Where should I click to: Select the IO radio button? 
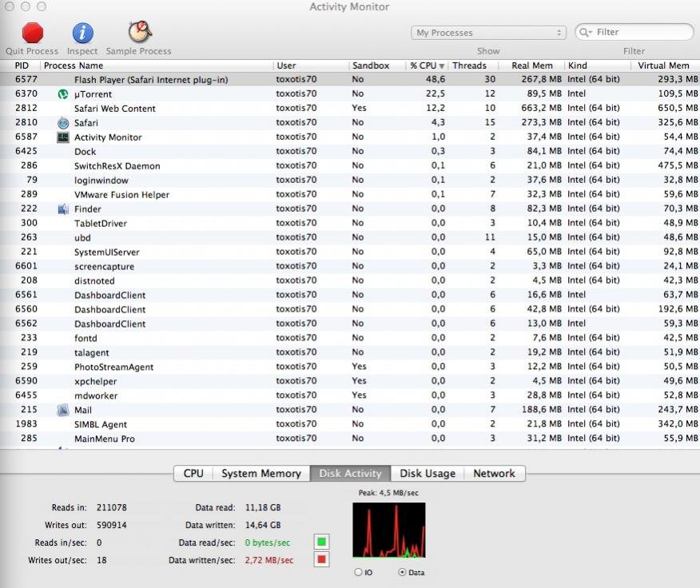(x=357, y=572)
